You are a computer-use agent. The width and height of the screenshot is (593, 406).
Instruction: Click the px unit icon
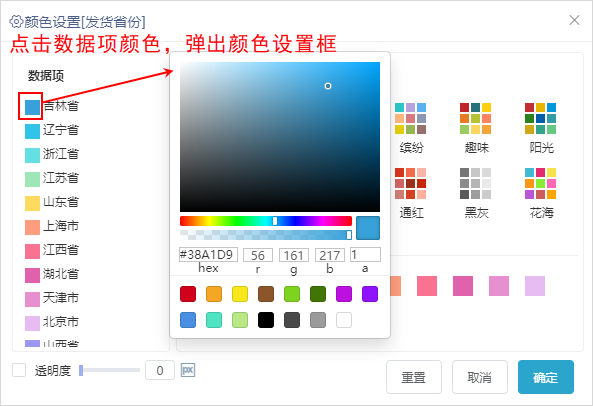pos(188,370)
